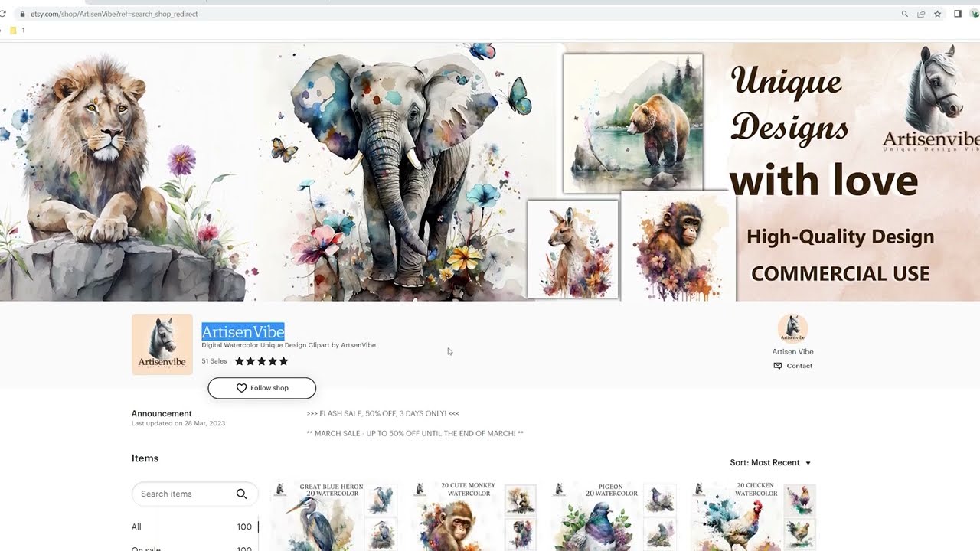
Task: Click the zoom magnifier icon in address bar
Action: point(905,14)
